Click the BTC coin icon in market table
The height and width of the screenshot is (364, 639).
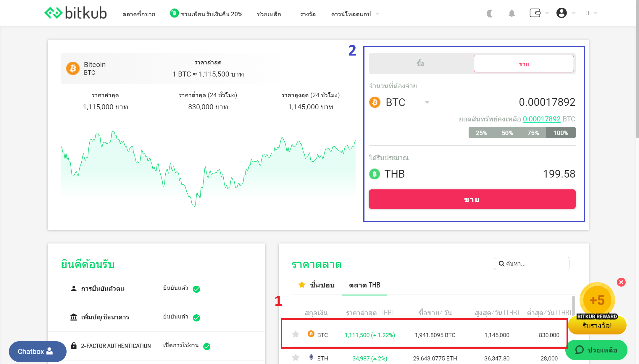click(311, 334)
